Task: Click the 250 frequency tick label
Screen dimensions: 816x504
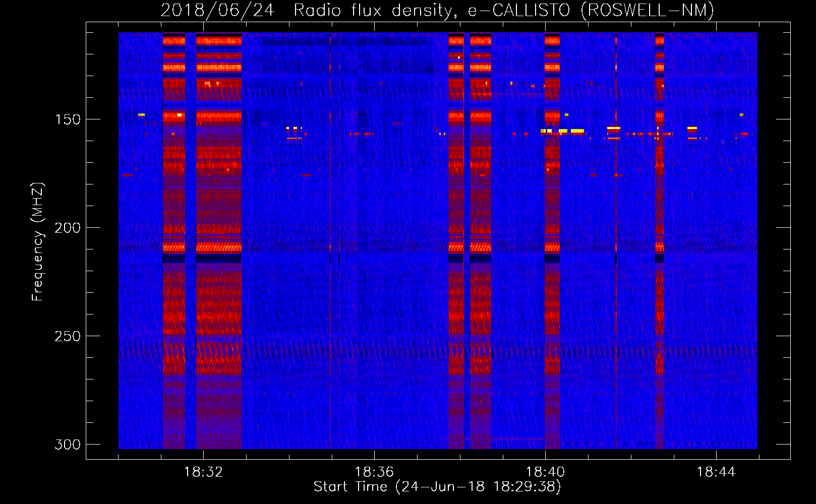Action: pyautogui.click(x=68, y=336)
